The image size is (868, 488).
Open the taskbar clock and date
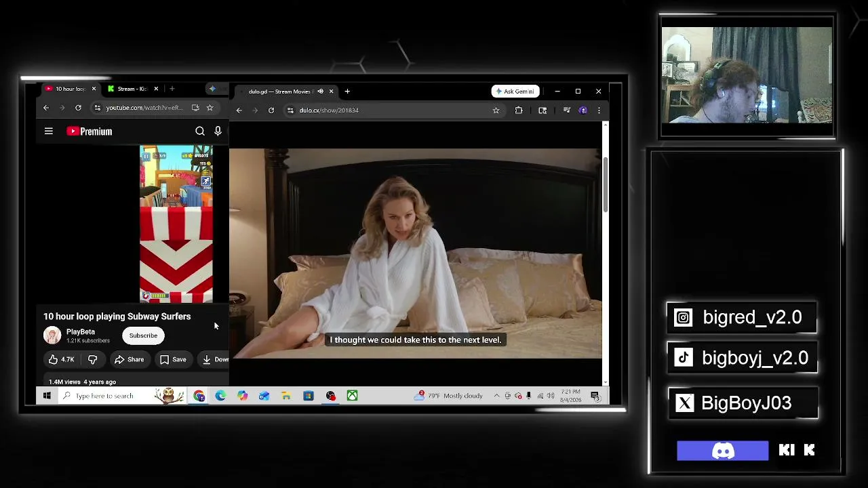(570, 396)
